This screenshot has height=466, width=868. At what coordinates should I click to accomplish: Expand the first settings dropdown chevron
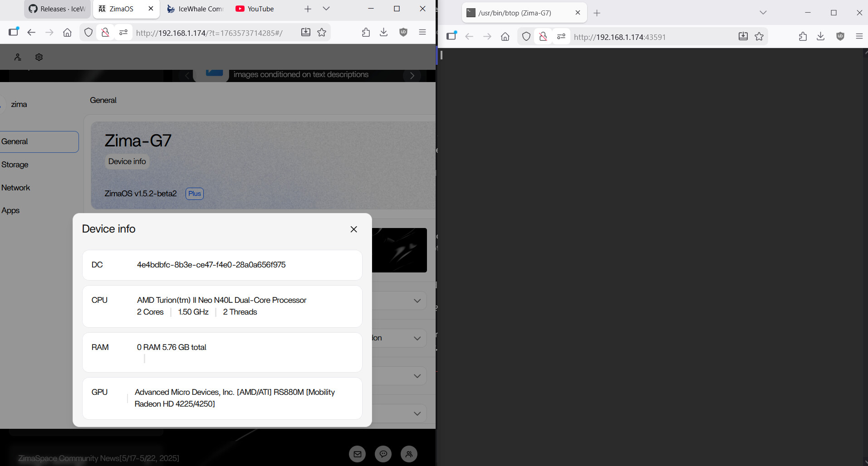417,301
